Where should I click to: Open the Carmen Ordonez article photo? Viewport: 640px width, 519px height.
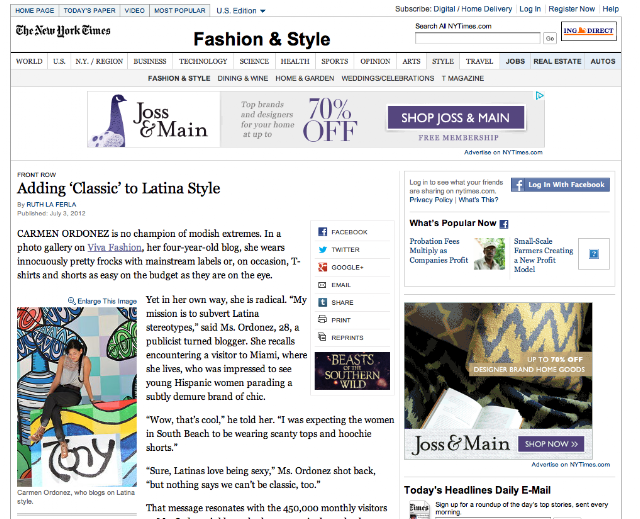coord(77,397)
